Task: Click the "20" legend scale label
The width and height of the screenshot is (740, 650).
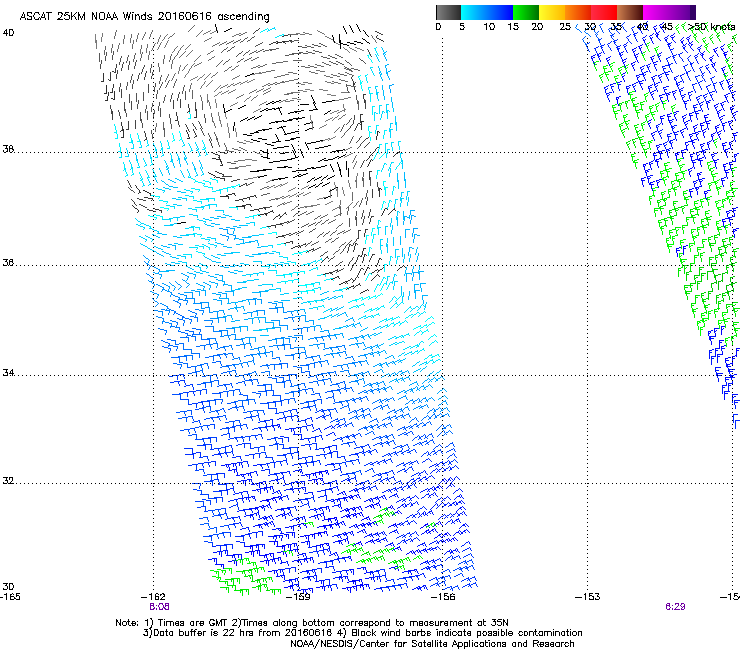Action: pyautogui.click(x=537, y=27)
